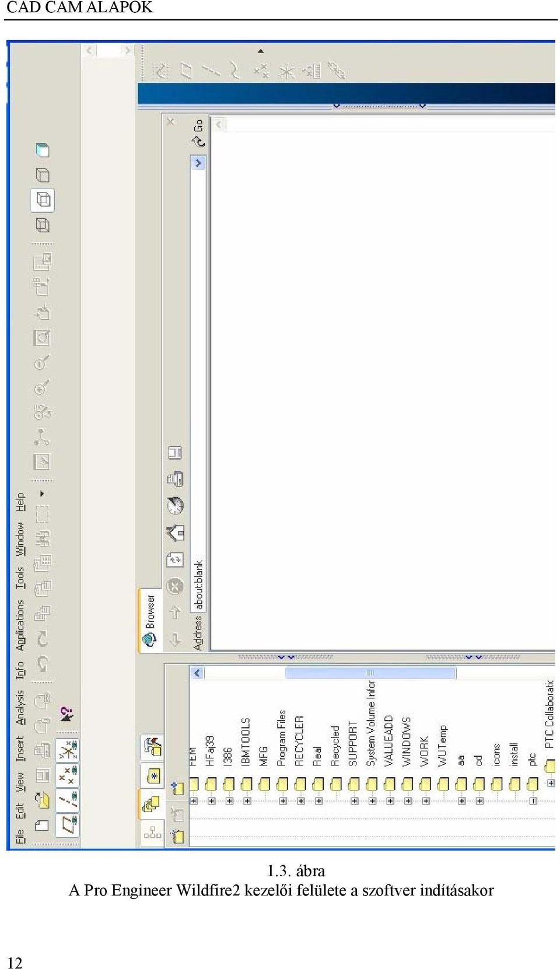Screen dimensions: 560x969
Task: Select the VALUEADD folder
Action: pos(388,741)
